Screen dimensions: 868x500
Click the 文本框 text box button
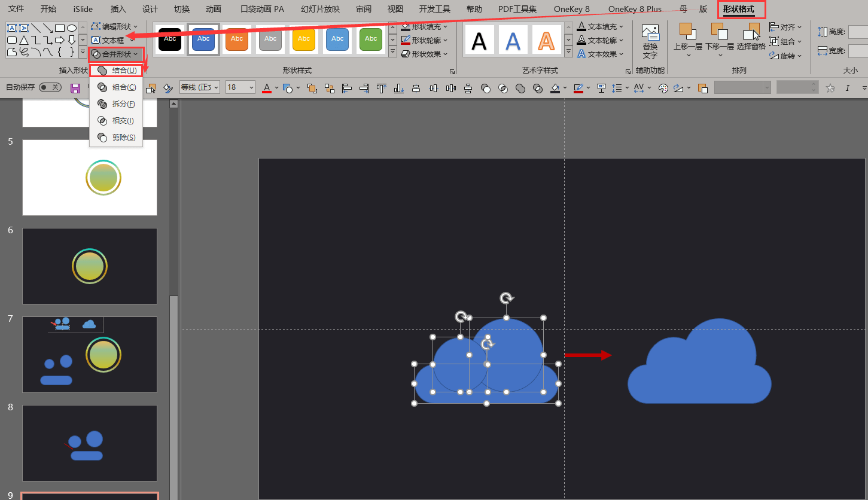coord(108,40)
